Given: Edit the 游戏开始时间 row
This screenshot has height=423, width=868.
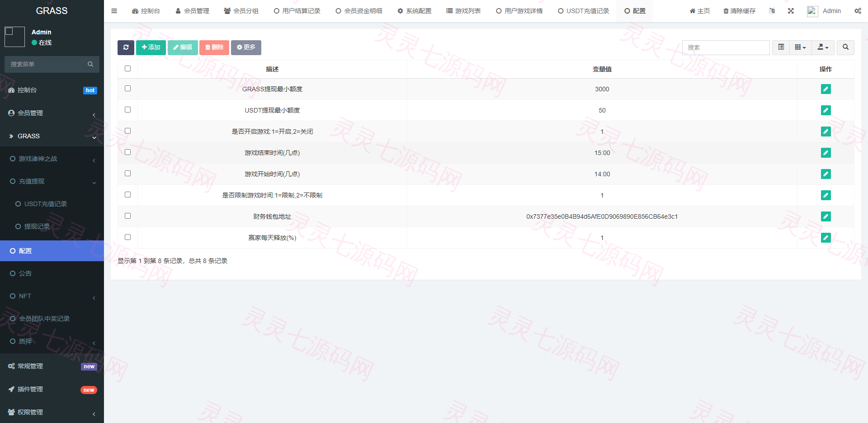Looking at the screenshot, I should click(x=826, y=174).
